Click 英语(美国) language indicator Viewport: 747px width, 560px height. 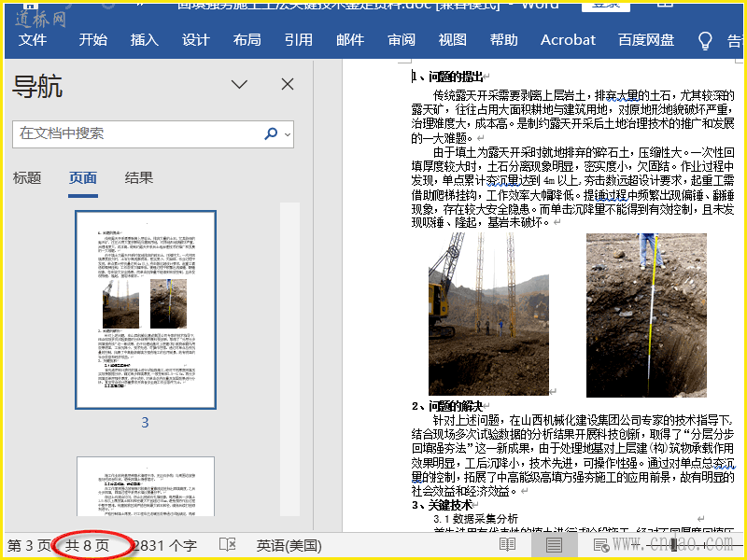[289, 545]
